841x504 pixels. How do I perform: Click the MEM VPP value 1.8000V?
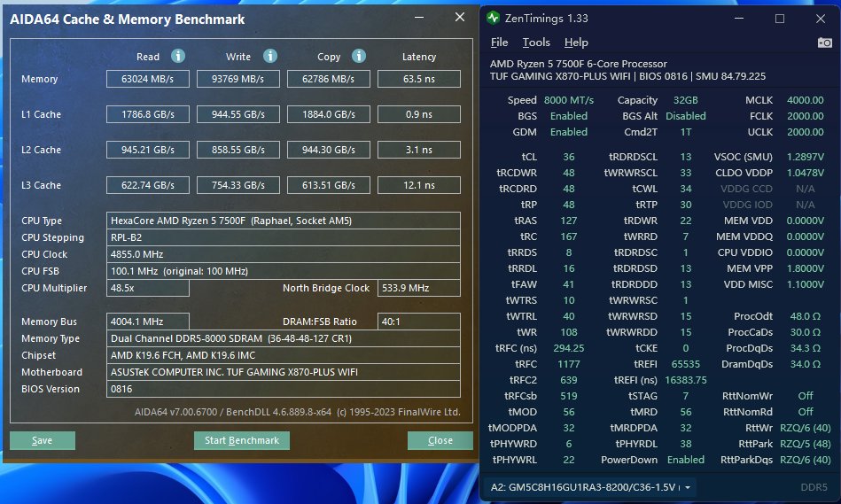click(x=805, y=268)
